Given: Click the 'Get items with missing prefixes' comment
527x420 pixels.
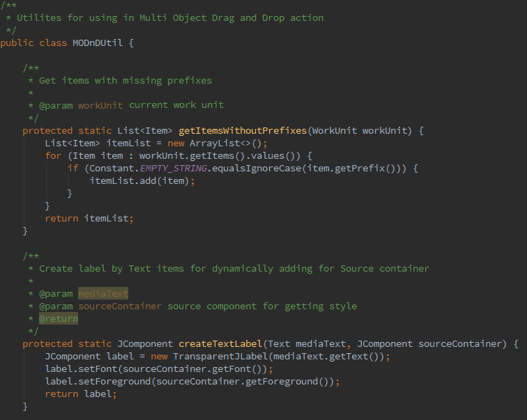Looking at the screenshot, I should tap(125, 81).
